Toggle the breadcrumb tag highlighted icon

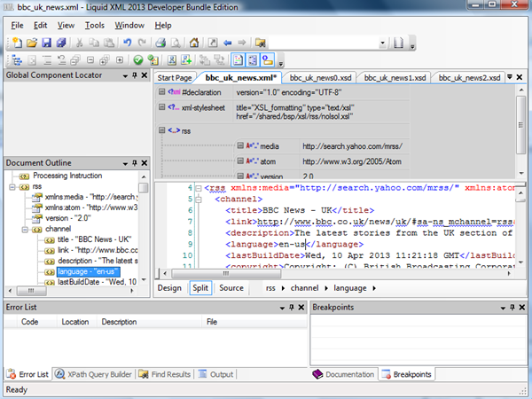click(268, 60)
